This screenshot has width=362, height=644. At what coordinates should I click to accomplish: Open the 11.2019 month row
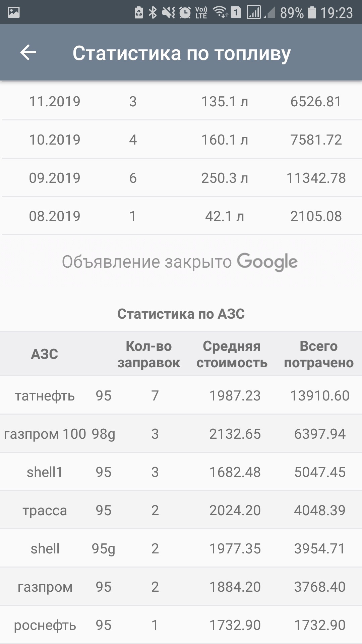(181, 101)
